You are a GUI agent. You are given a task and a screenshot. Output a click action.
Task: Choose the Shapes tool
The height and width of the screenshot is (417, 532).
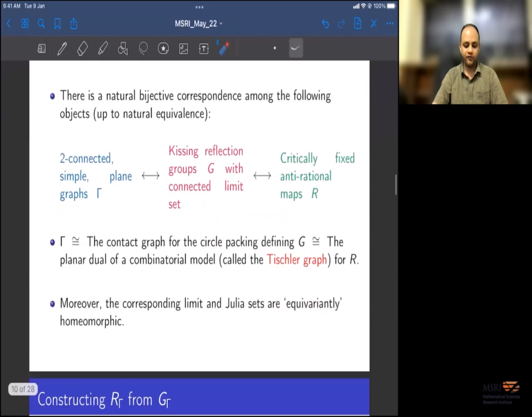[123, 48]
